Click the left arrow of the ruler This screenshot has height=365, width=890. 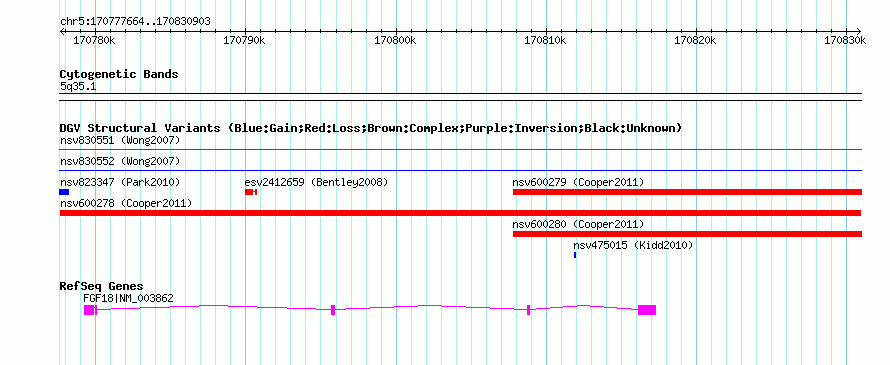point(62,31)
